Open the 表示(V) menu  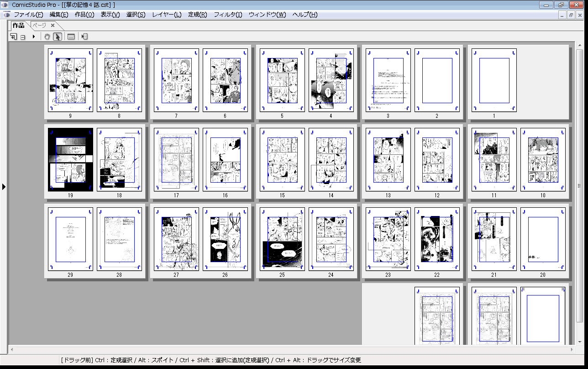pos(110,15)
